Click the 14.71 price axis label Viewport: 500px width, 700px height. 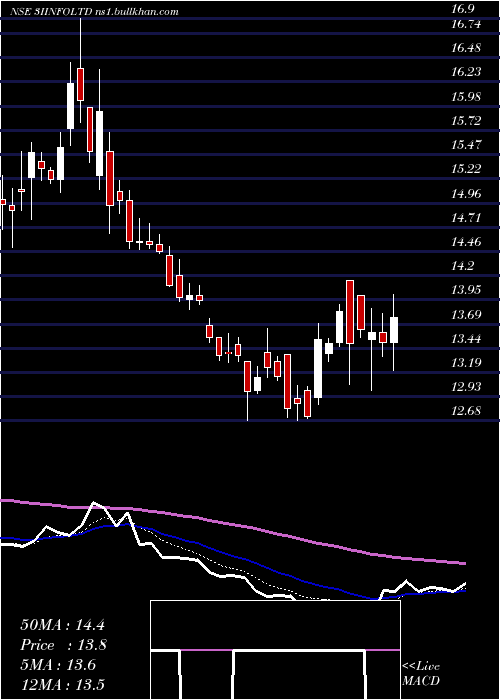467,218
